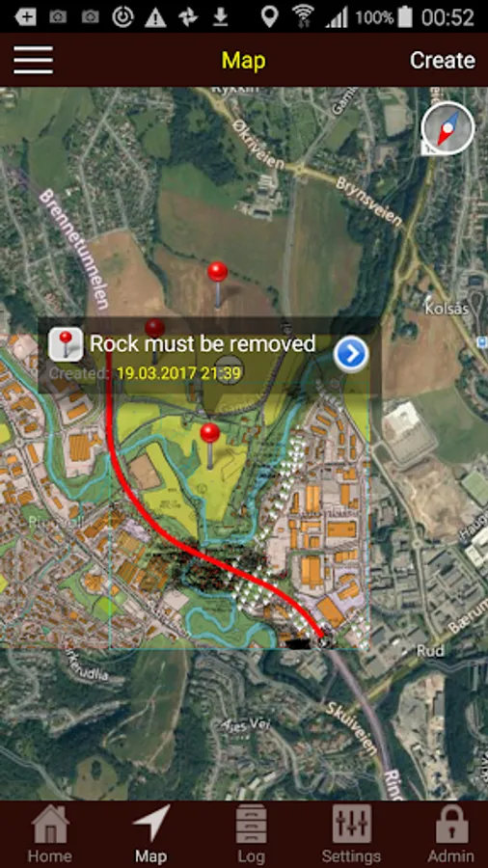The height and width of the screenshot is (868, 488).
Task: Select the Map navigation tab
Action: (x=151, y=835)
